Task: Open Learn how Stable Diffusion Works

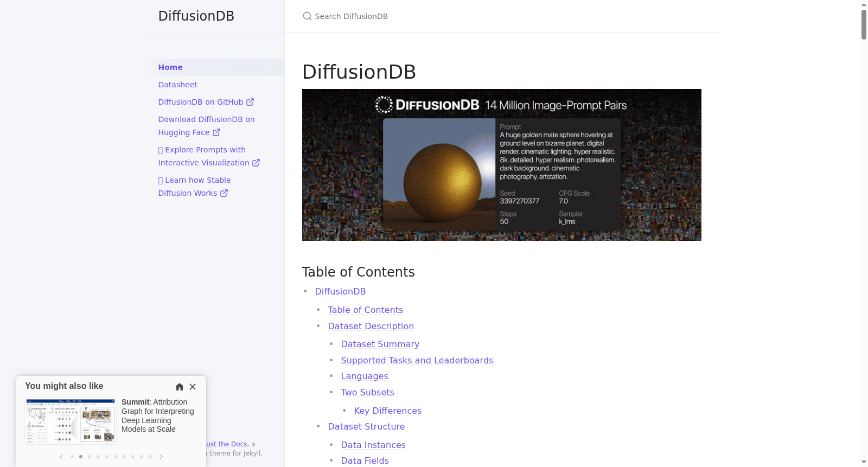Action: click(x=194, y=187)
